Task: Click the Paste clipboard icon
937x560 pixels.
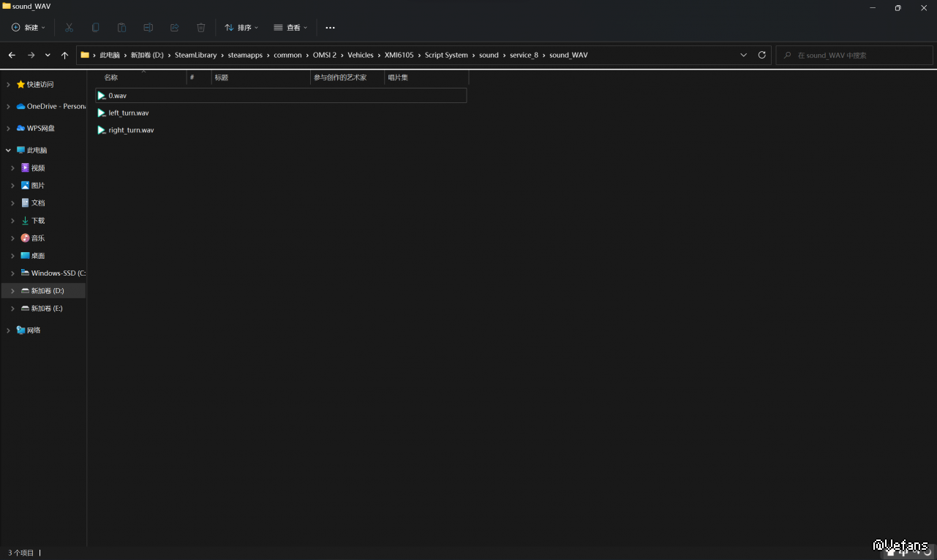Action: (122, 28)
